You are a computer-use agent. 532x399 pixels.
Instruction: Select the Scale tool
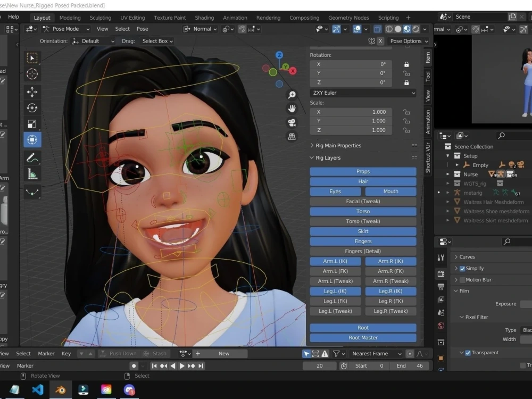point(32,124)
